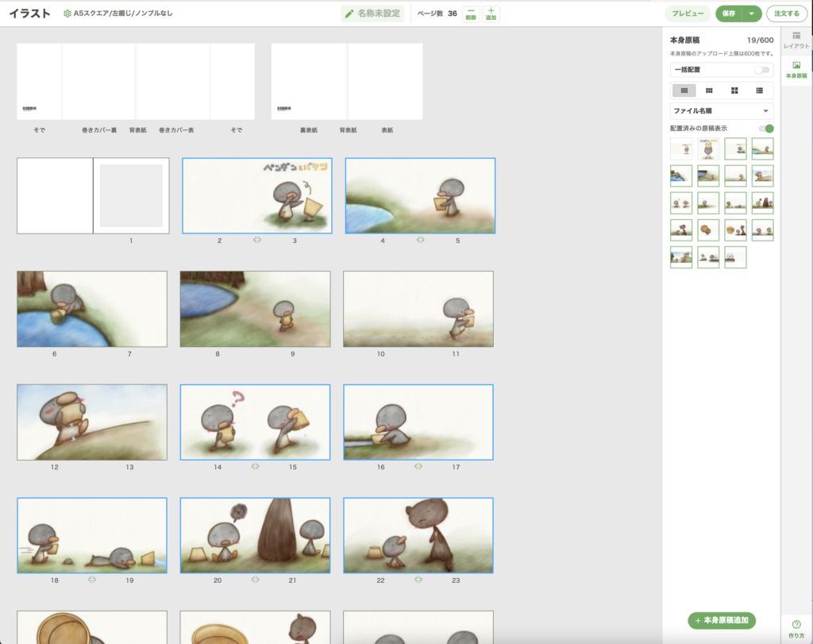Click the プレビュー button
Screen dimensions: 813x644
[x=688, y=13]
